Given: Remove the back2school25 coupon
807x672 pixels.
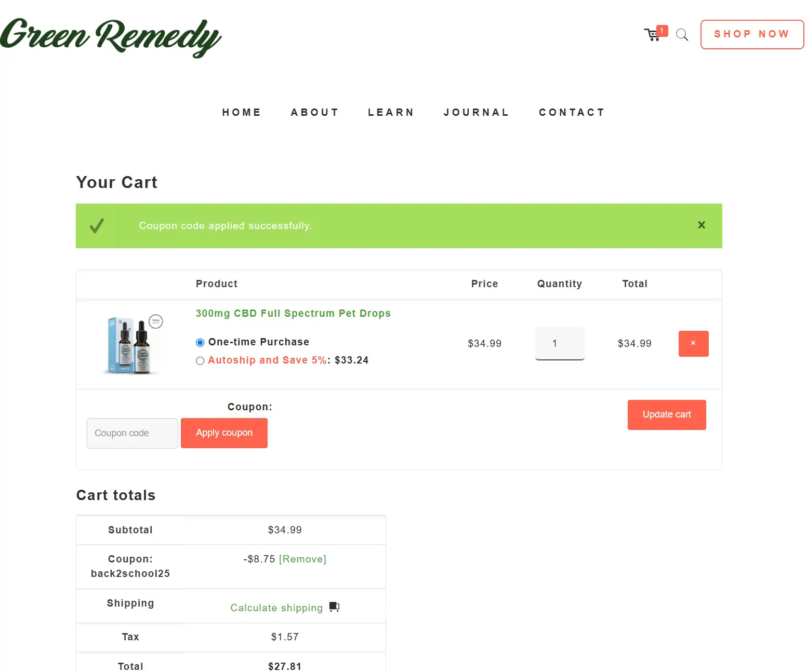Looking at the screenshot, I should tap(302, 559).
